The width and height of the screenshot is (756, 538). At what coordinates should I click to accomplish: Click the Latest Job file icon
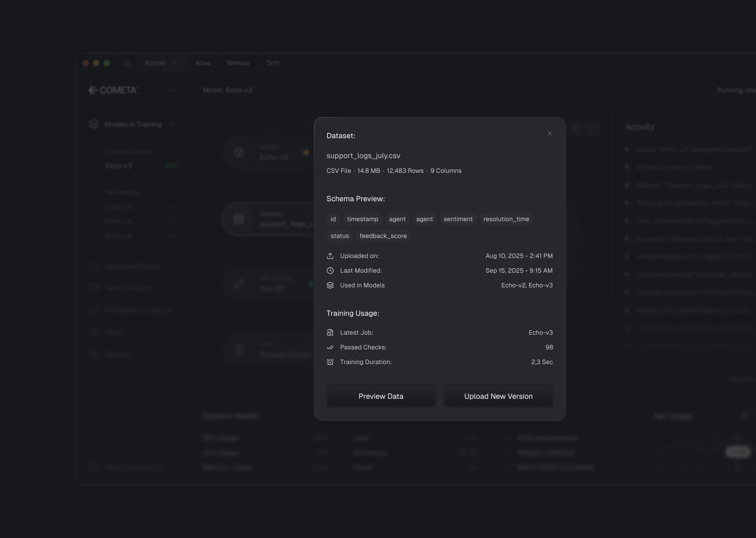click(330, 333)
